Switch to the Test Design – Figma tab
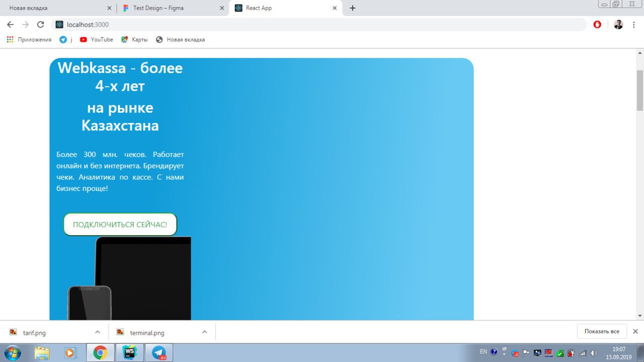 point(173,8)
